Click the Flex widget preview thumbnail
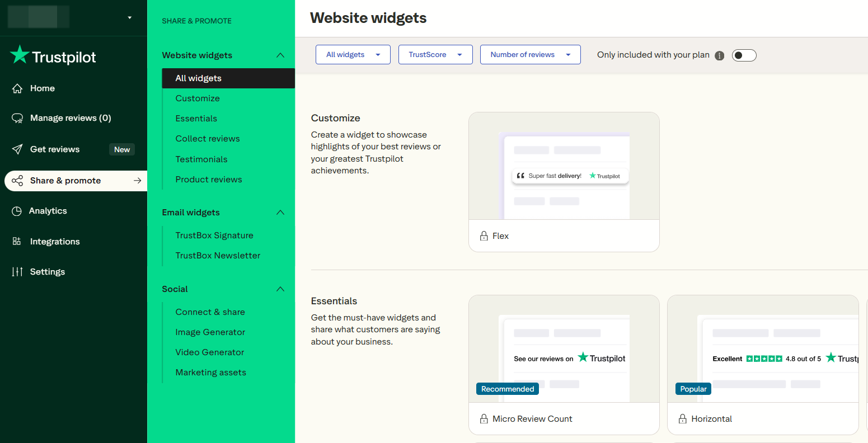 click(564, 166)
